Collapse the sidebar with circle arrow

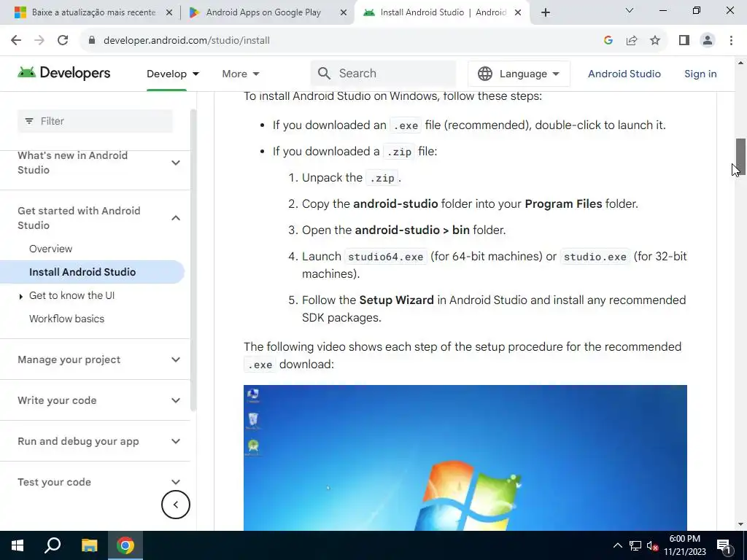pos(175,505)
